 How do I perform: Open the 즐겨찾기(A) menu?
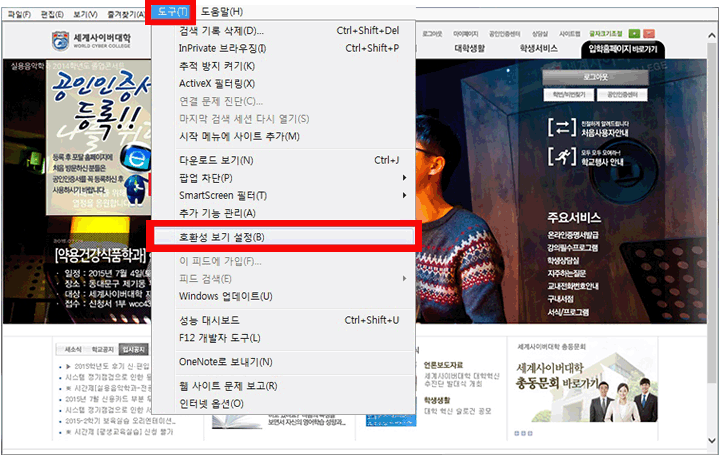coord(126,15)
